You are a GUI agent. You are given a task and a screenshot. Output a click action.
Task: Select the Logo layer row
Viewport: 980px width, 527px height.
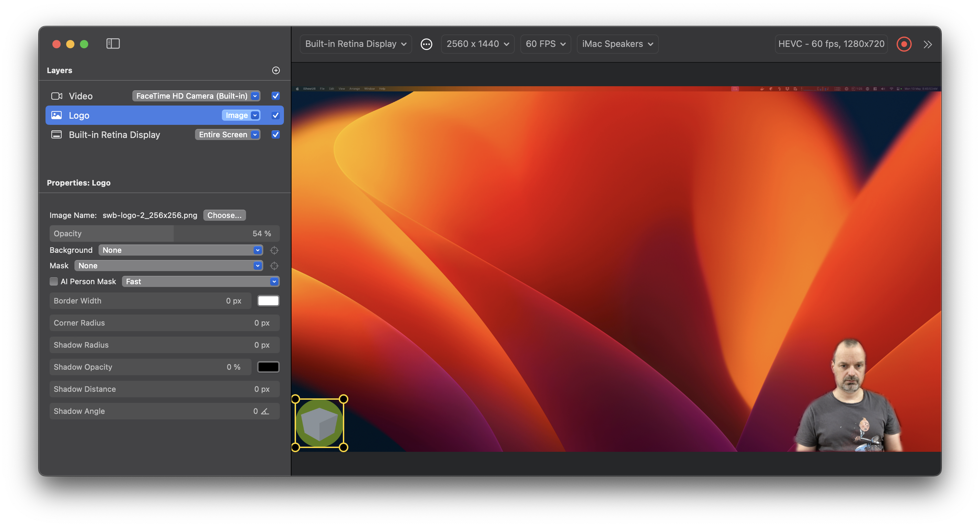coord(164,115)
